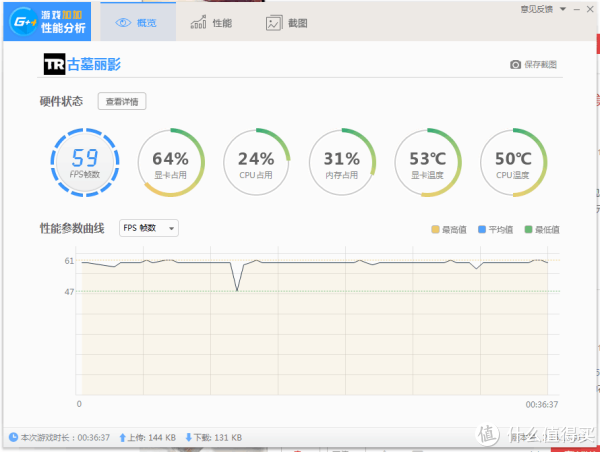Click the bar chart icon for performance
This screenshot has width=600, height=452.
pyautogui.click(x=198, y=22)
